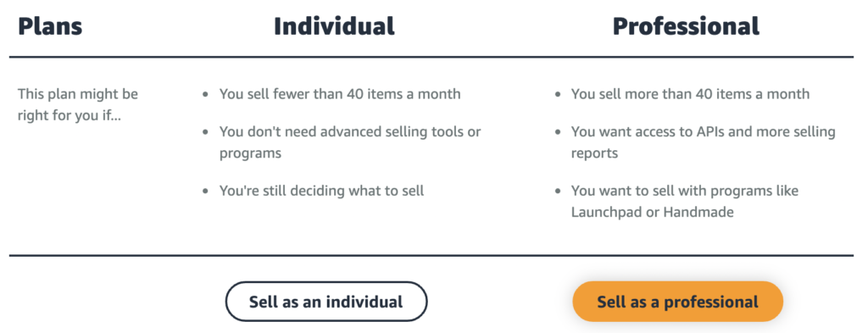This screenshot has width=868, height=333.
Task: Click the Plans heading
Action: pos(50,26)
